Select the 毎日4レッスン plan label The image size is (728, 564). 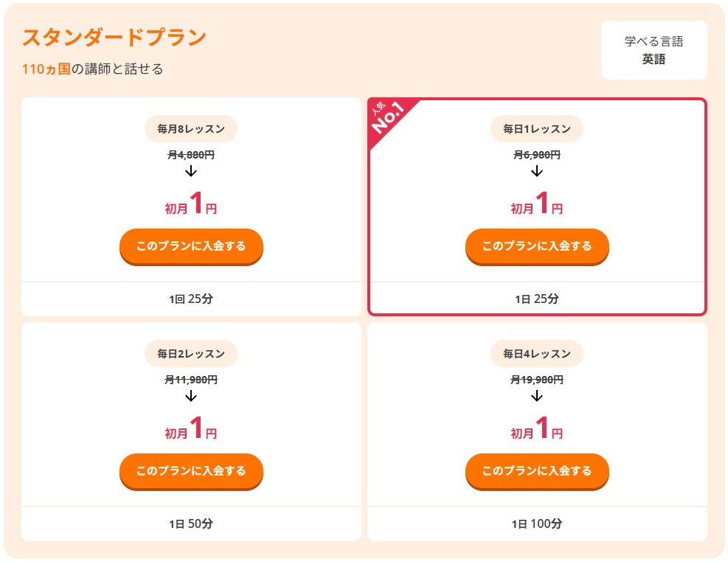pos(537,354)
